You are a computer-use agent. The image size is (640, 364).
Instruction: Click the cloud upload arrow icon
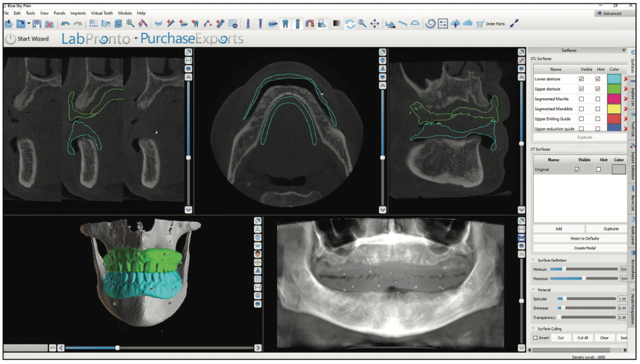[455, 24]
